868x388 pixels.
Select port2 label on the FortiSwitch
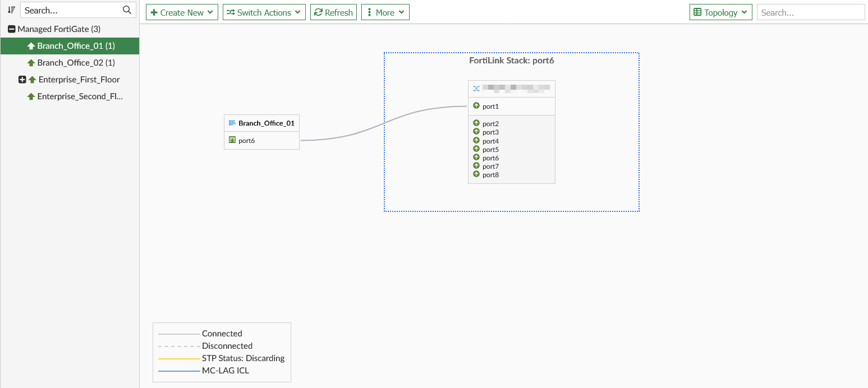490,123
